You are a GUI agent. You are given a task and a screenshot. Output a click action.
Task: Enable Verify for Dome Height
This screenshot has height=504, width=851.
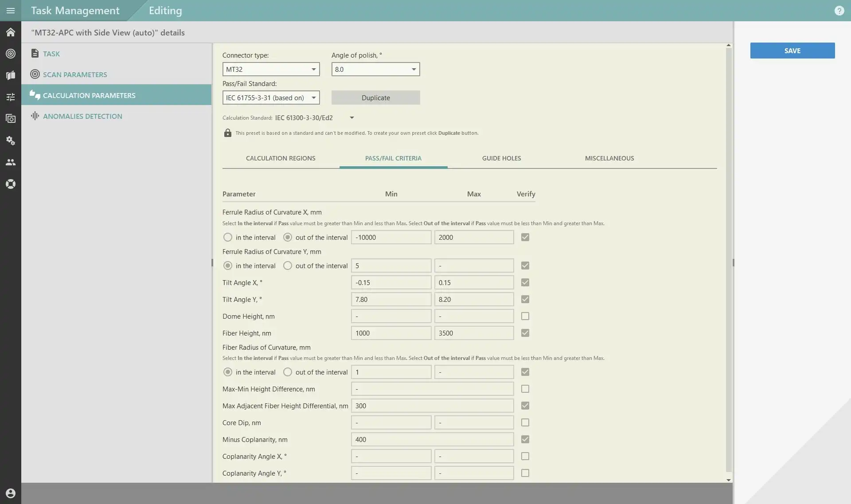(525, 316)
